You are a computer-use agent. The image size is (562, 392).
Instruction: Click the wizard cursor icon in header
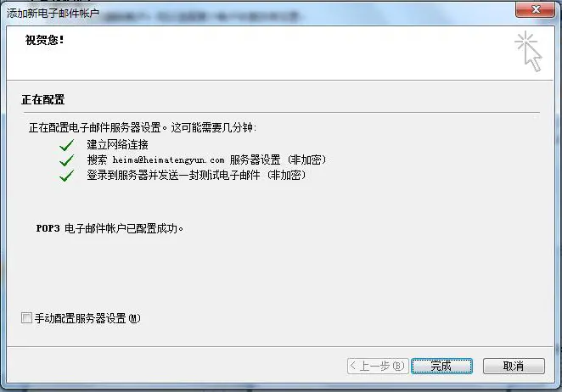click(528, 51)
